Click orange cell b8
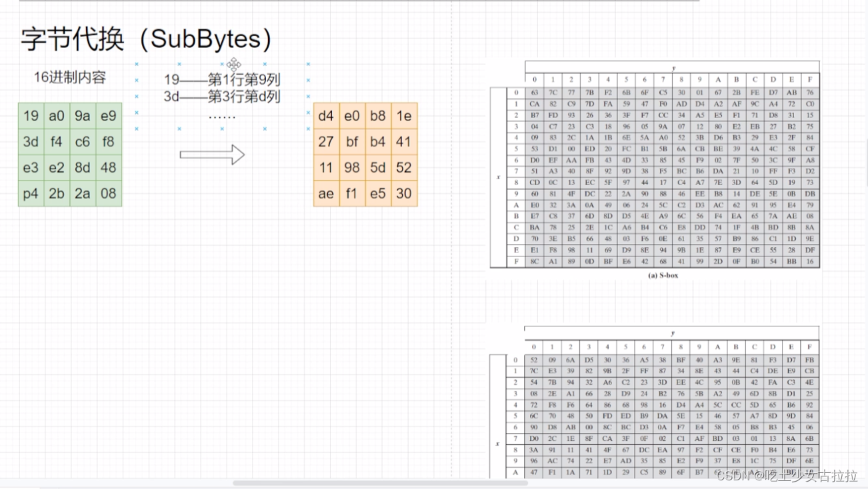The image size is (868, 489). tap(378, 116)
